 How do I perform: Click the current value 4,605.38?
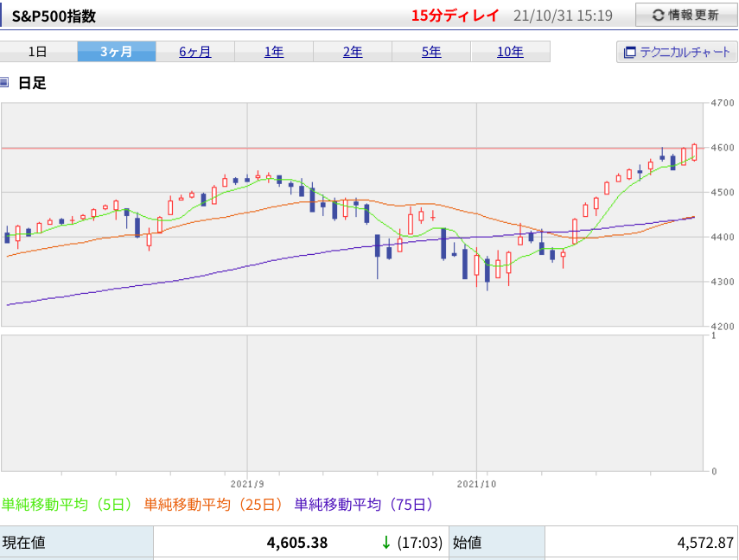(297, 543)
